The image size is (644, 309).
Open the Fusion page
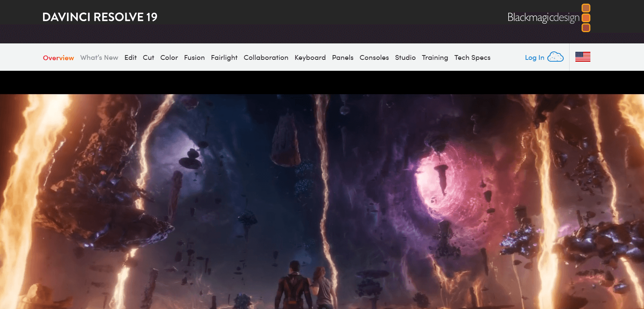194,58
